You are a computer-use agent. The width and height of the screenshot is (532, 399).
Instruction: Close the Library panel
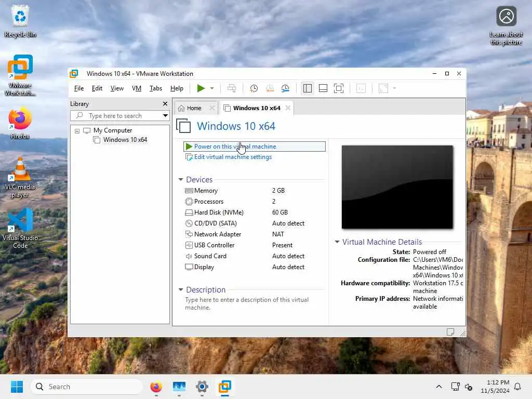point(165,104)
